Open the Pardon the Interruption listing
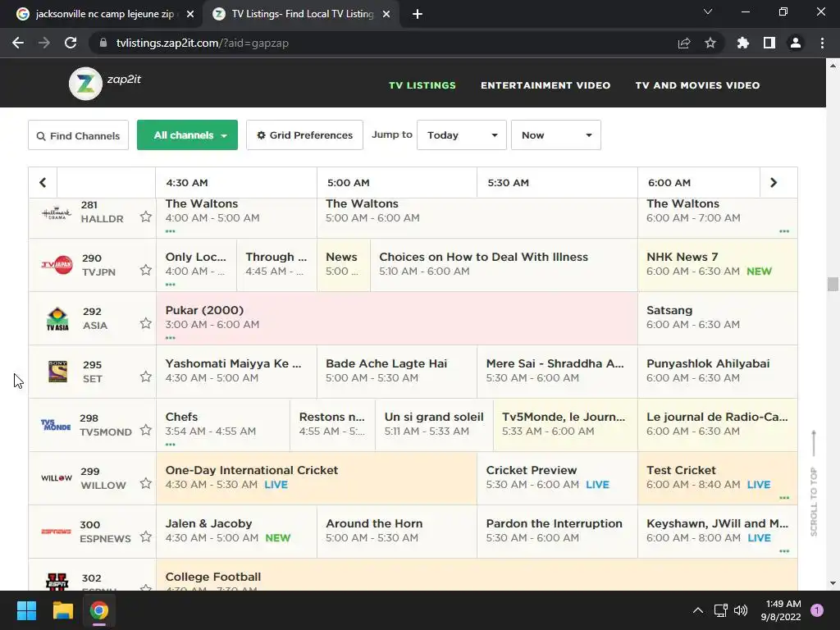Image resolution: width=840 pixels, height=630 pixels. click(x=557, y=532)
